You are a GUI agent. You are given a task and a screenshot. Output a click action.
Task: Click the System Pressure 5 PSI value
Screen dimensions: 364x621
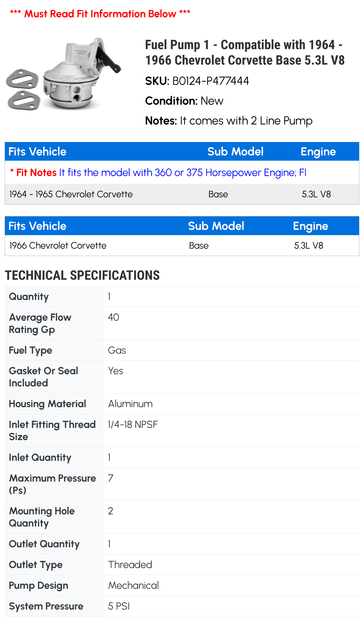tap(119, 606)
